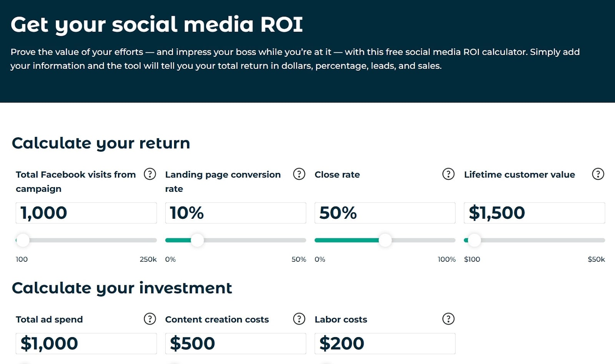Click the Close rate slider handle
Image resolution: width=615 pixels, height=364 pixels.
[385, 240]
